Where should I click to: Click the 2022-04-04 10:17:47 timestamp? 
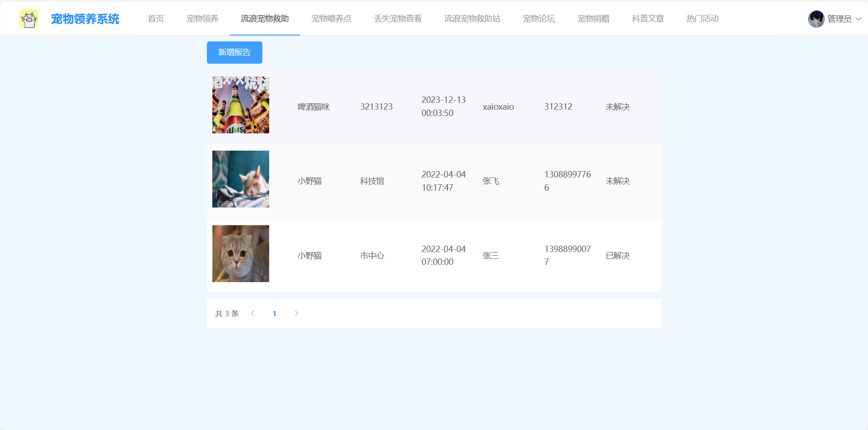[x=443, y=181]
